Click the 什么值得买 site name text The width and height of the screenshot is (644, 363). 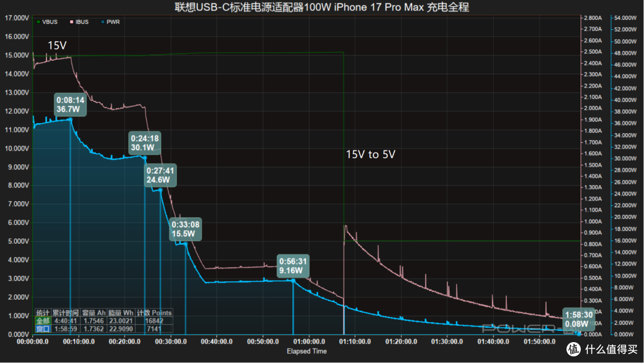pyautogui.click(x=611, y=349)
